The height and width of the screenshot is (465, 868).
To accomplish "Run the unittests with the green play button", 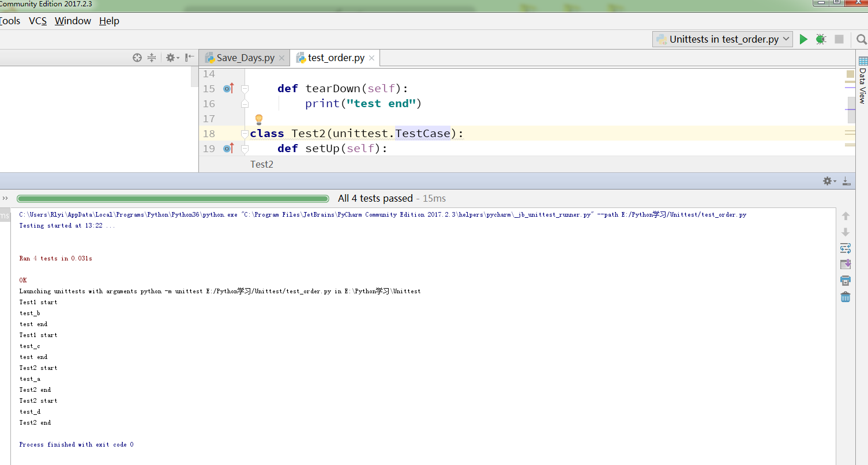I will coord(803,39).
